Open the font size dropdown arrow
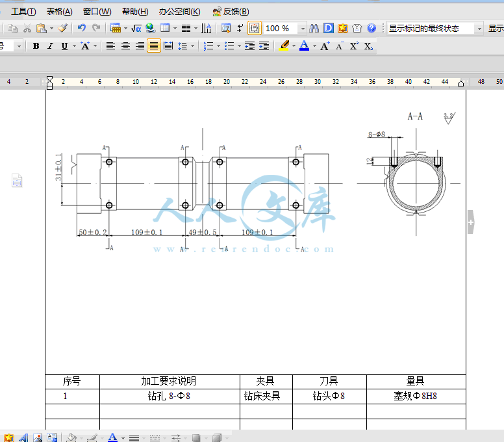Image resolution: width=504 pixels, height=442 pixels. [x=19, y=47]
